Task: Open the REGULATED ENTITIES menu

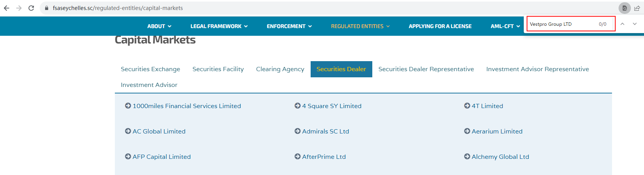Action: tap(360, 26)
